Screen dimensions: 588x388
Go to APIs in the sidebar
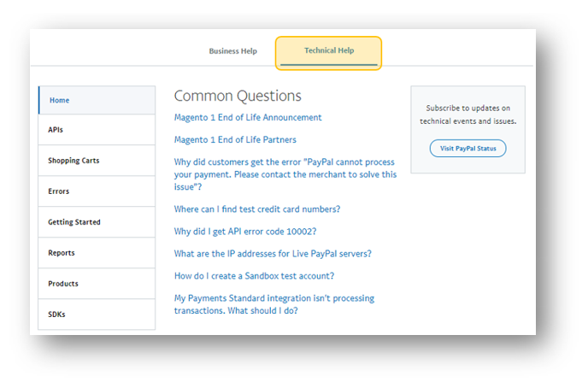[97, 130]
